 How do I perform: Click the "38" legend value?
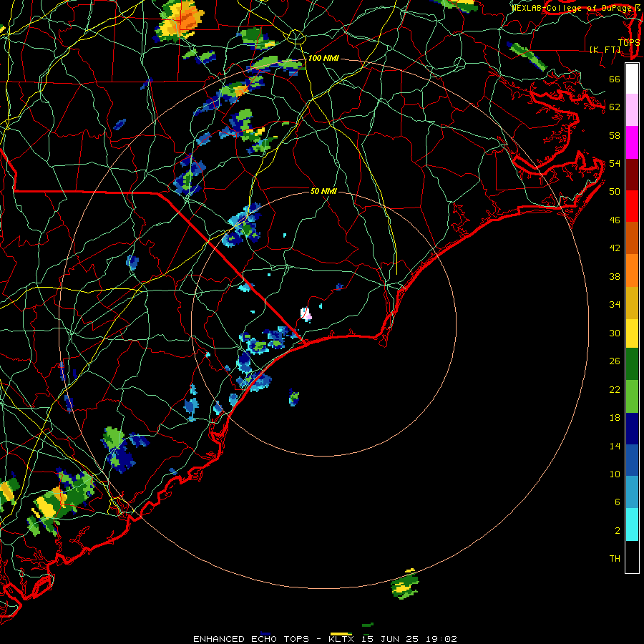click(x=615, y=277)
